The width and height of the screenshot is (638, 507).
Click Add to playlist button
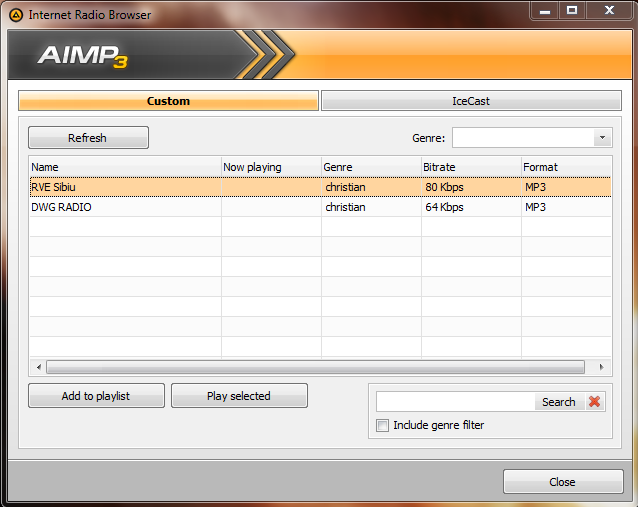(96, 396)
